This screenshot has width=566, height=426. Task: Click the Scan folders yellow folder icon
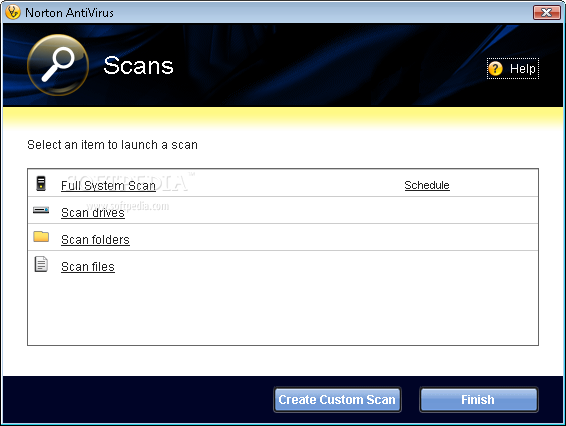[41, 236]
